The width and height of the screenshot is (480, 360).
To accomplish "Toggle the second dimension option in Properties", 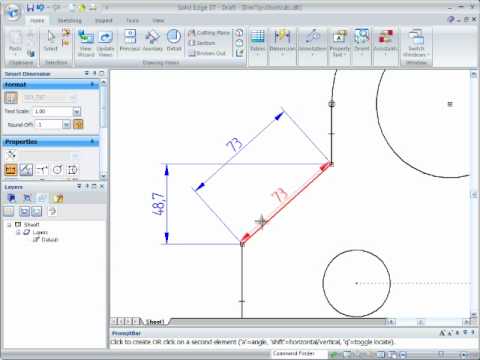I will [26, 170].
